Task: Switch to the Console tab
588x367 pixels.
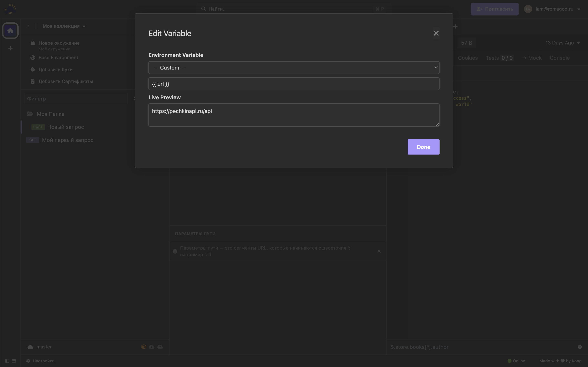Action: 559,58
